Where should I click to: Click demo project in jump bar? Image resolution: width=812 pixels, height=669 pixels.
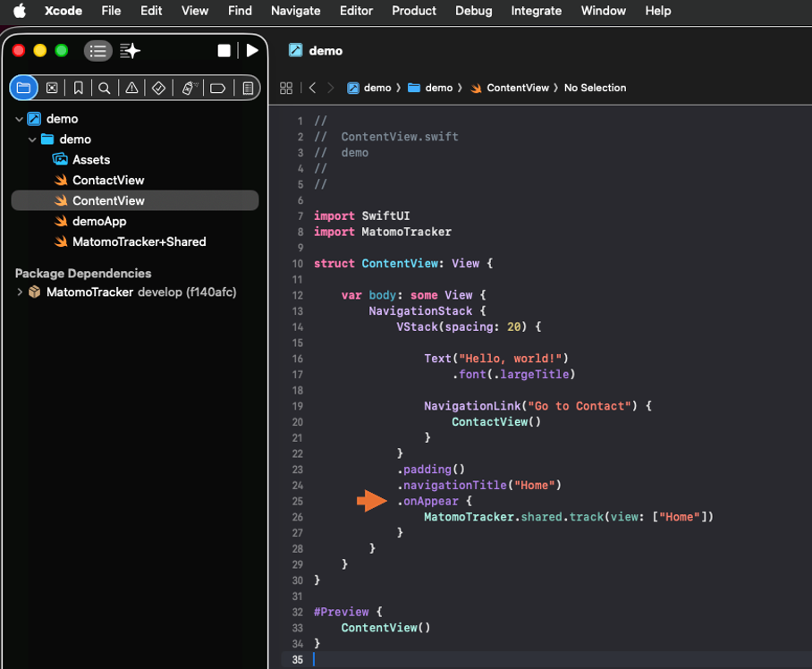coord(369,88)
